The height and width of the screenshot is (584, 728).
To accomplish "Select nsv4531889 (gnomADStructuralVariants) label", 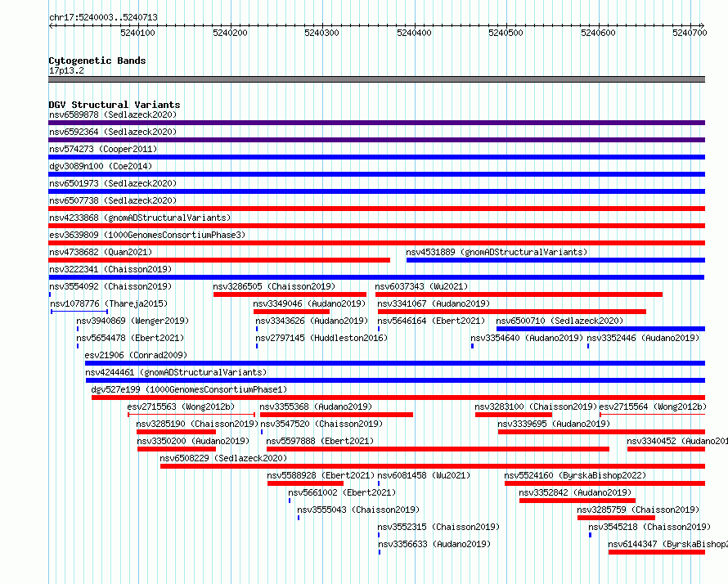I will coord(497,252).
